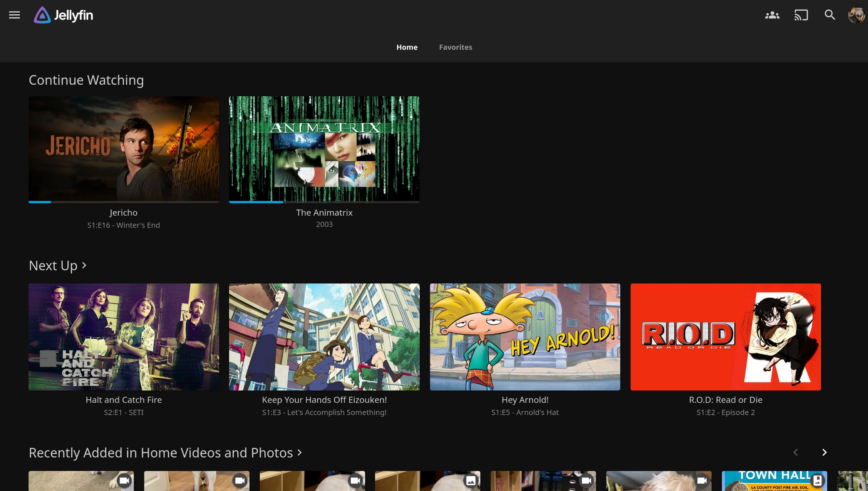
Task: Open the hamburger navigation menu
Action: (x=14, y=15)
